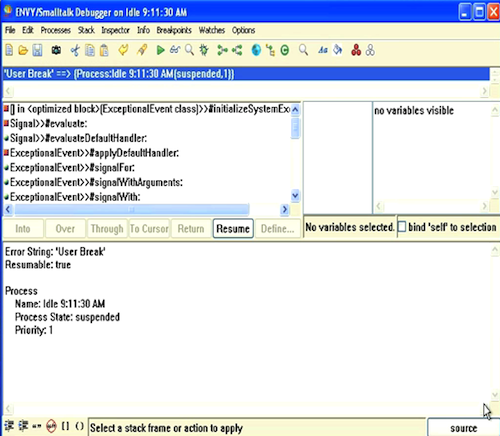
Task: Select the optimized block ExceptionalEvent class frame
Action: [x=147, y=109]
